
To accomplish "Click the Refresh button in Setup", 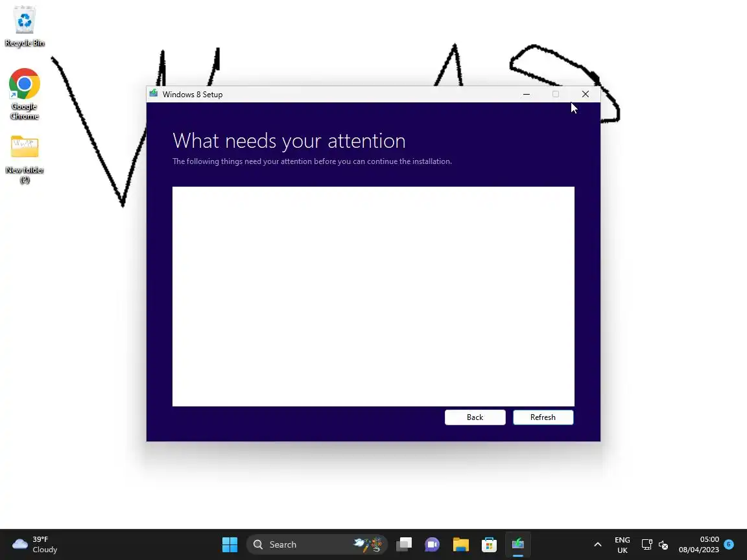I will click(543, 417).
